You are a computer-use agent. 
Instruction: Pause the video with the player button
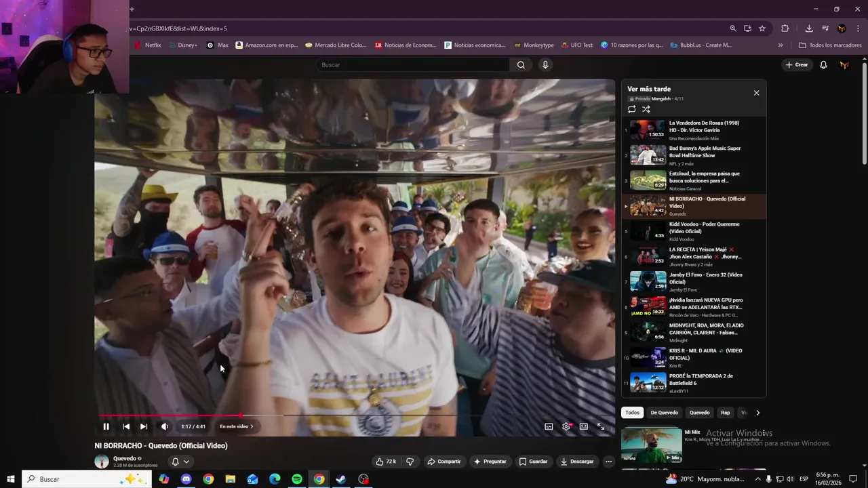pyautogui.click(x=106, y=426)
